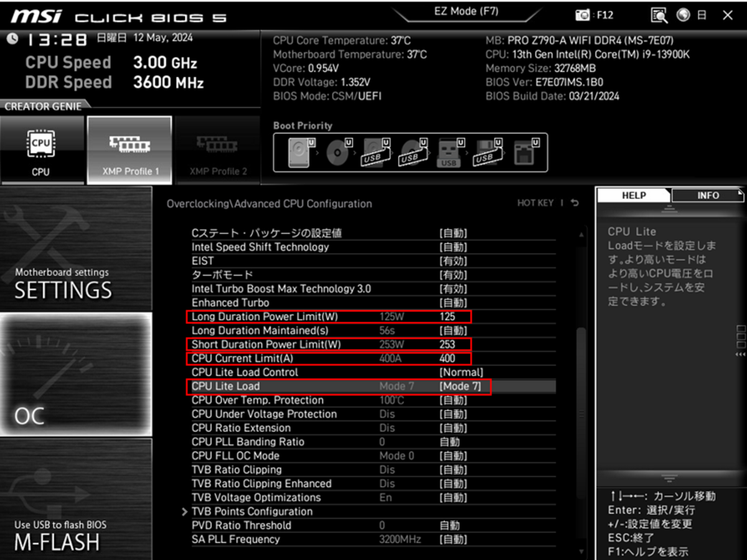
Task: Click the Long Duration Power Limit value 125
Action: click(447, 317)
